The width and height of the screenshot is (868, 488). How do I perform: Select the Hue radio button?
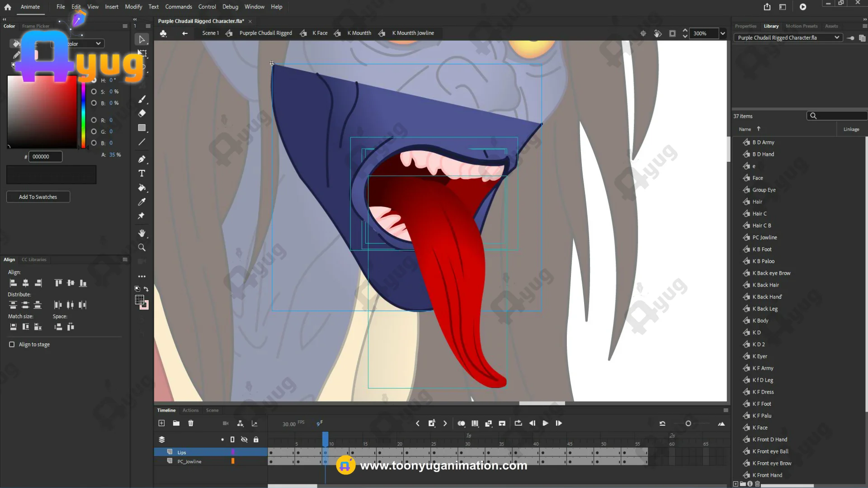[94, 80]
